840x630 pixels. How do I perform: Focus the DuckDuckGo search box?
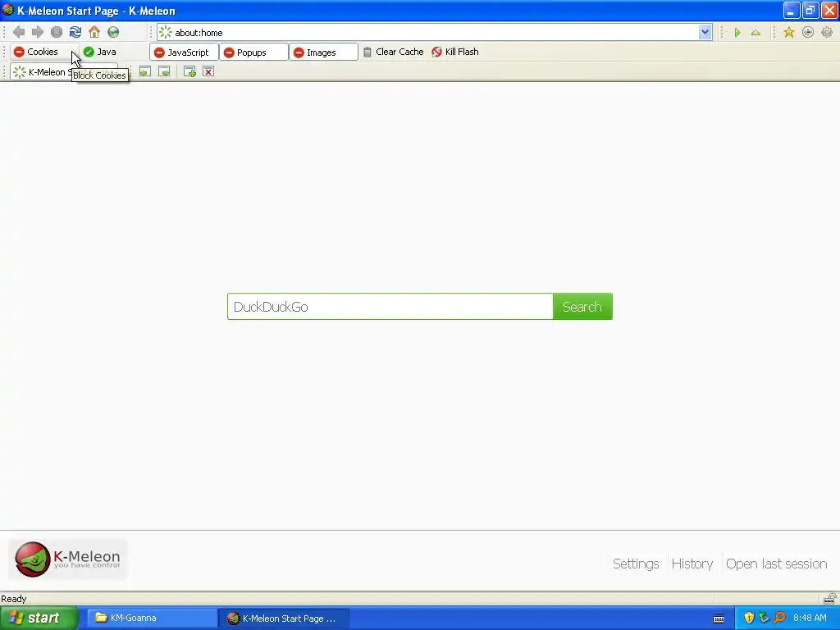pyautogui.click(x=390, y=307)
